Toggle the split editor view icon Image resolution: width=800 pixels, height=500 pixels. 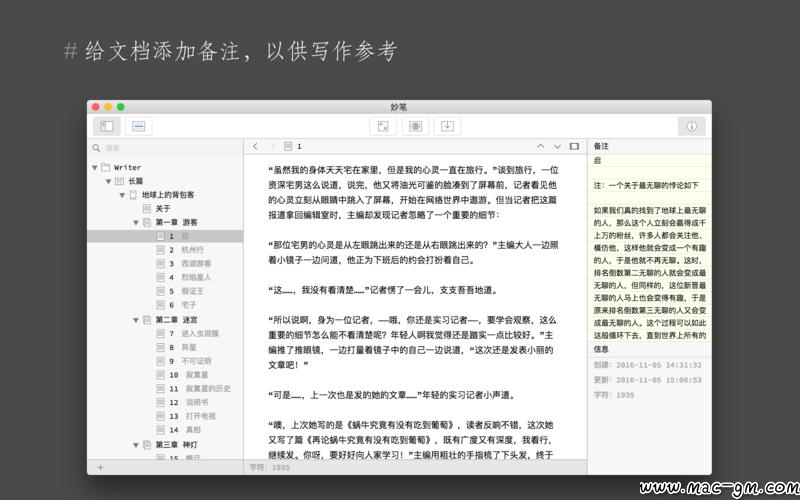(x=574, y=146)
